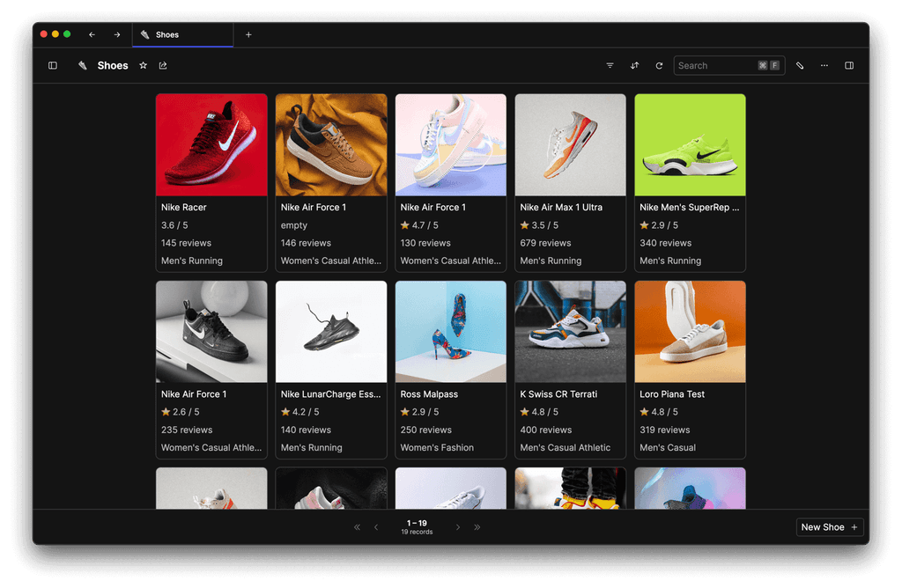Open a new tab with the plus button
902x588 pixels.
click(x=248, y=34)
